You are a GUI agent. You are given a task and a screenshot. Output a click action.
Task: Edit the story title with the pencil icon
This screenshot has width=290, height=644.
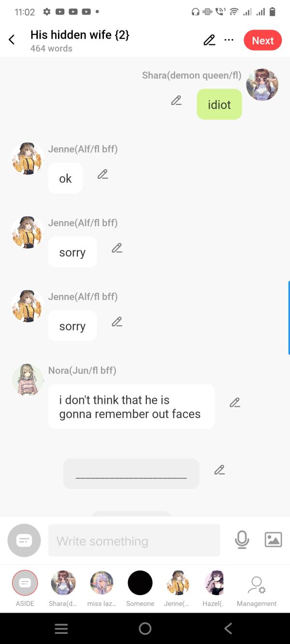coord(209,40)
